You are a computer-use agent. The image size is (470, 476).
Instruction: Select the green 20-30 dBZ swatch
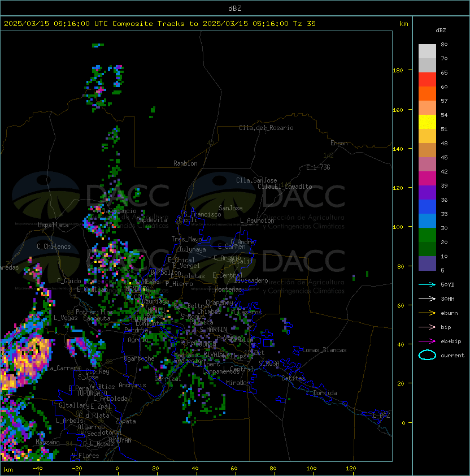(x=427, y=235)
